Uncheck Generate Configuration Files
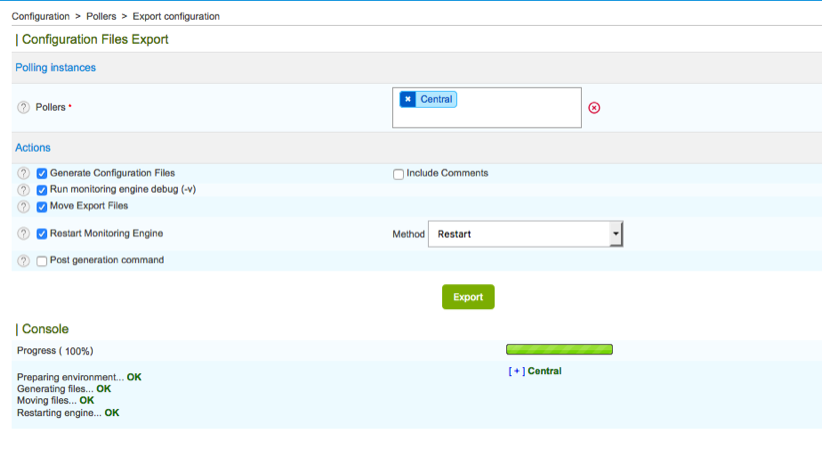Image resolution: width=822 pixels, height=458 pixels. [x=42, y=174]
